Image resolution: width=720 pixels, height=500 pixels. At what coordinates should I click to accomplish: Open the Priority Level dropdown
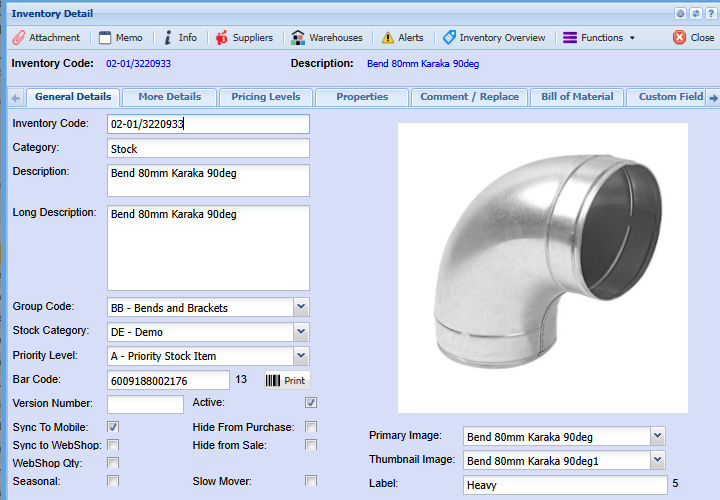[x=301, y=356]
